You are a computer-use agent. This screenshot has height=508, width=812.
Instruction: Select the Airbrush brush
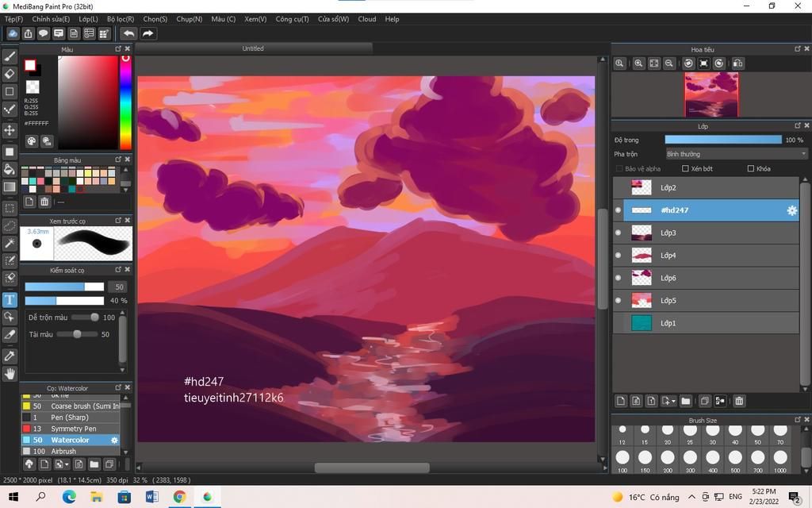[x=71, y=451]
